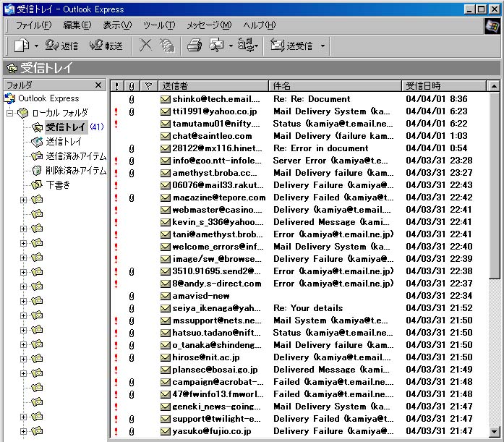Viewport: 504px width, 442px height.
Task: Select message from welcome_errors@inf
Action: tap(218, 247)
